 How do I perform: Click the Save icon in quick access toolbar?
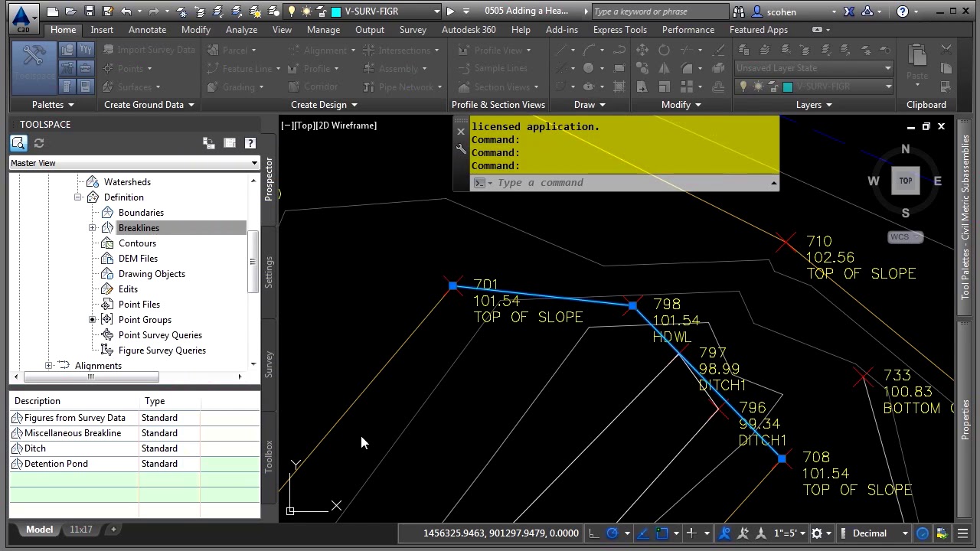pyautogui.click(x=89, y=11)
